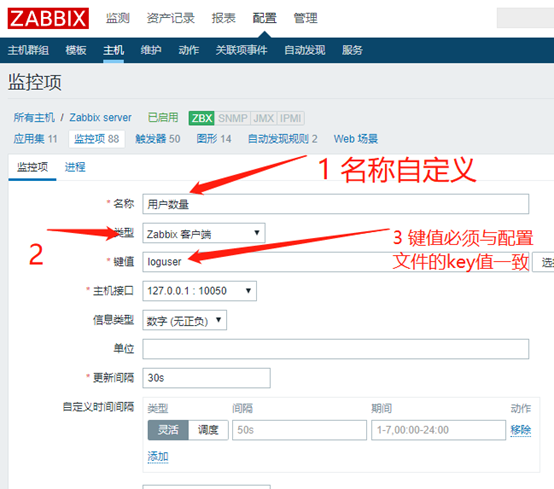
Task: Click the empty 单位 input field
Action: coord(336,349)
